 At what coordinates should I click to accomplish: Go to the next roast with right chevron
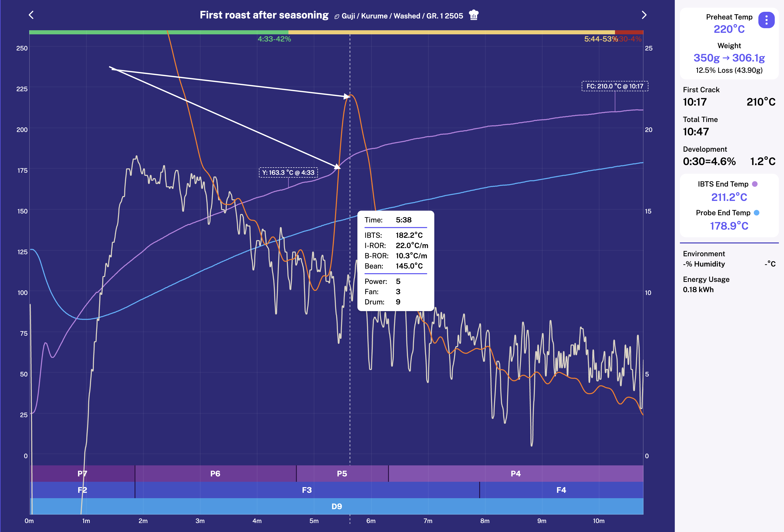[644, 15]
